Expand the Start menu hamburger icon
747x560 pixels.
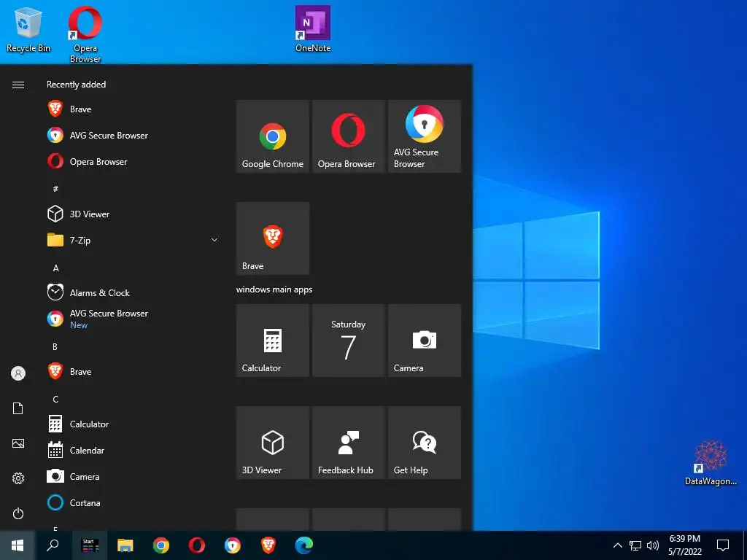18,85
